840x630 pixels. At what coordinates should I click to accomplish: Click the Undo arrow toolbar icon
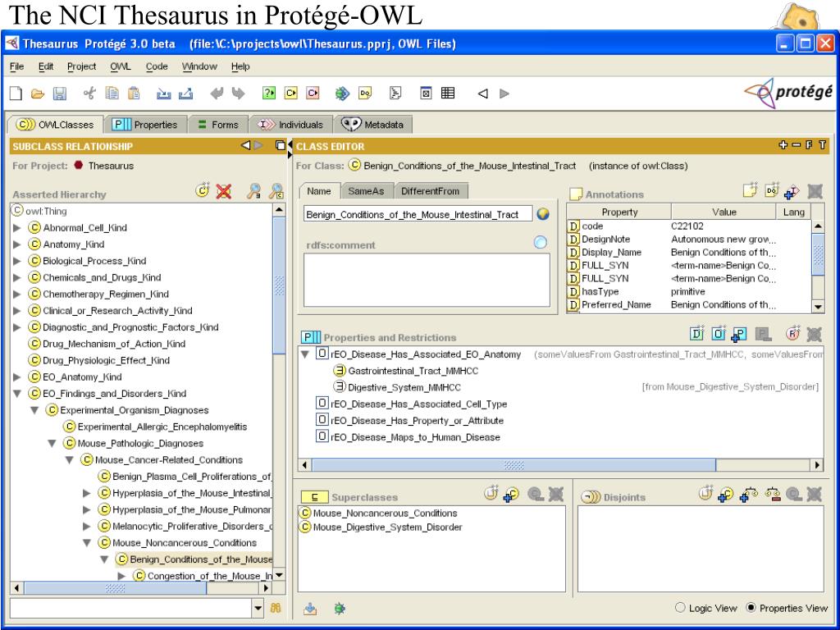[x=217, y=94]
